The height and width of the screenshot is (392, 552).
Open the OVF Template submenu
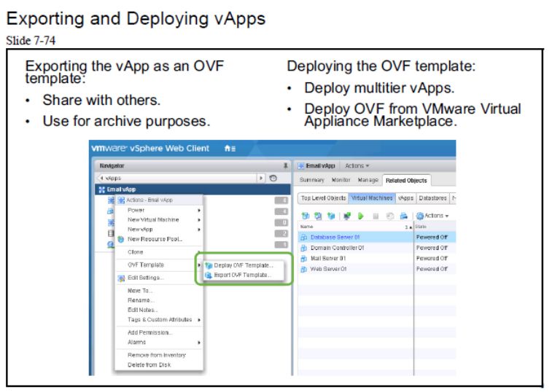pyautogui.click(x=160, y=264)
